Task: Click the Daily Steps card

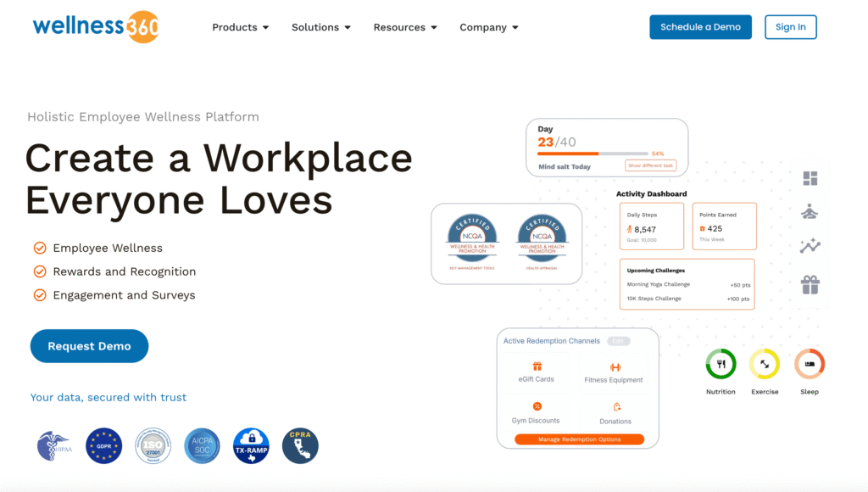Action: click(652, 226)
